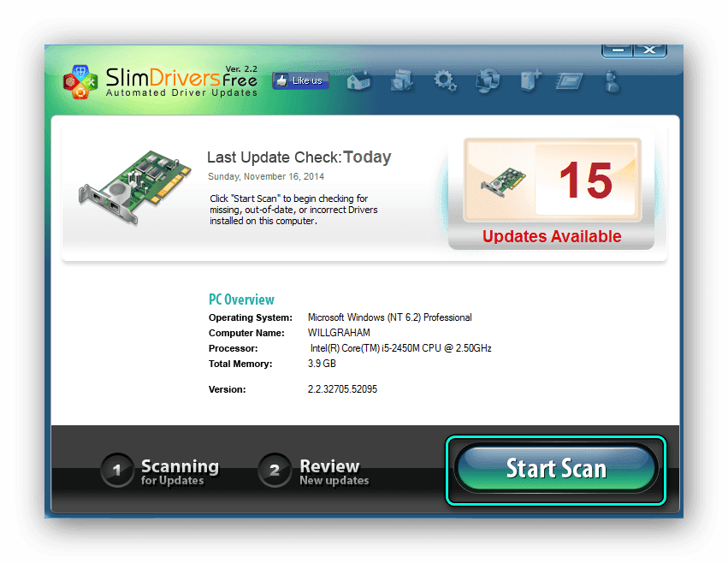Open Options via the gears icon

coord(445,80)
